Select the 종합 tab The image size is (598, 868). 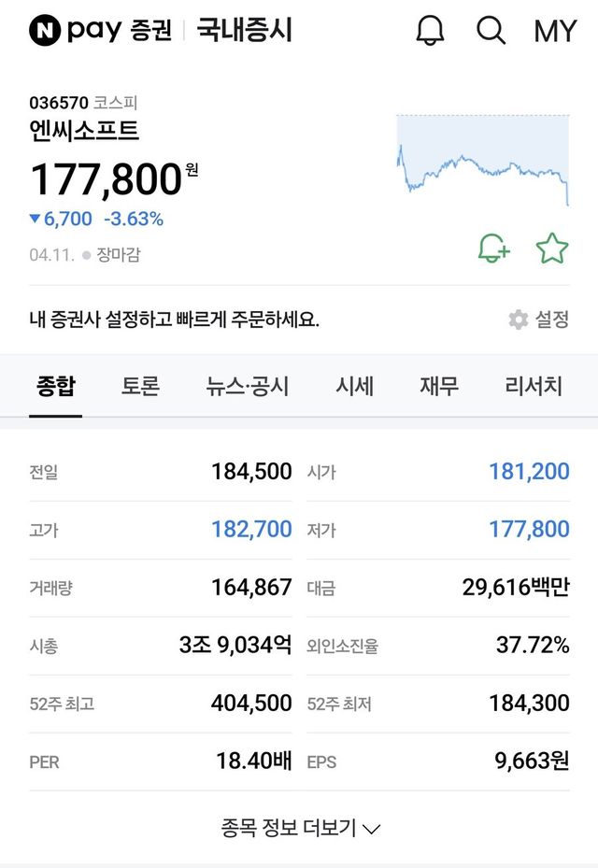coord(56,386)
